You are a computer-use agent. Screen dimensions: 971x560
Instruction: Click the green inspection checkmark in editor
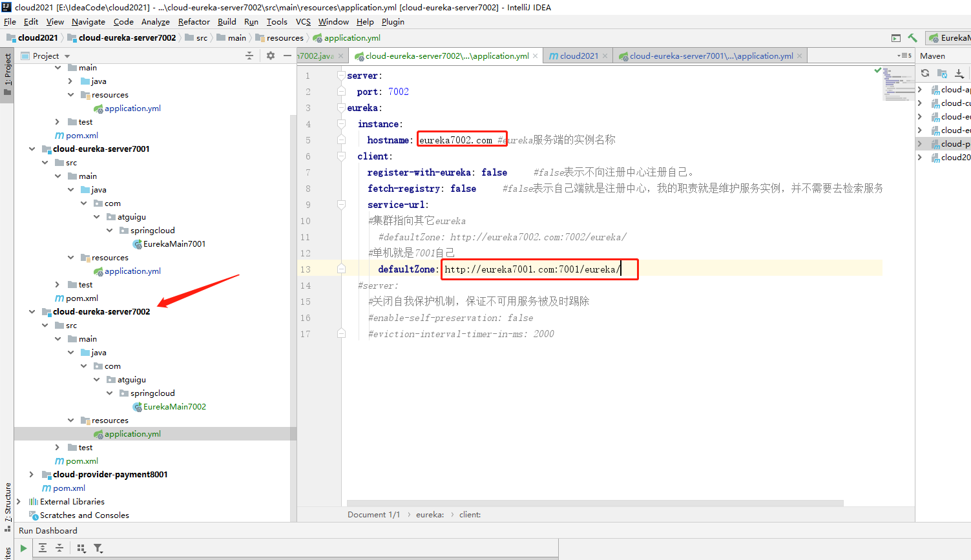point(877,70)
